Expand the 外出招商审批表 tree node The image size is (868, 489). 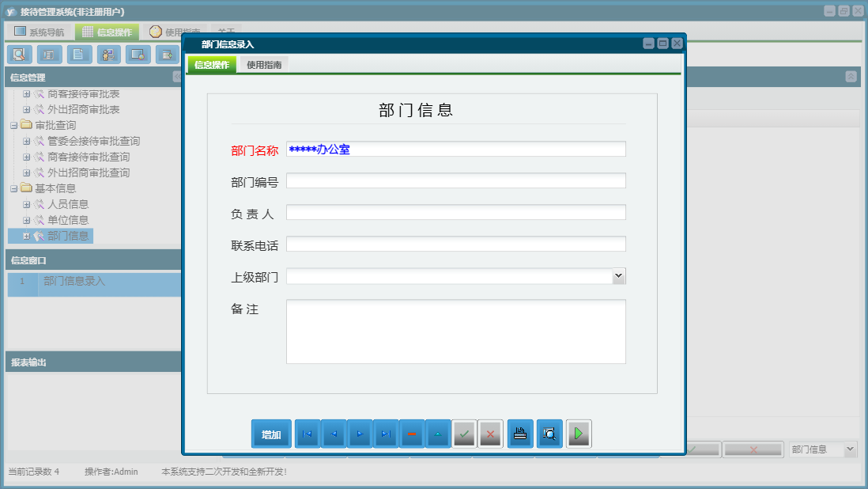coord(26,110)
